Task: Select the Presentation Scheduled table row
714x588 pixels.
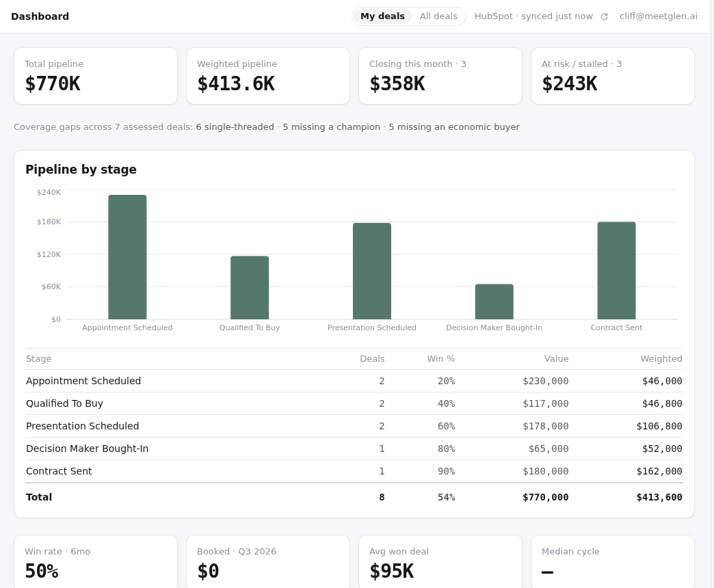Action: [x=354, y=426]
